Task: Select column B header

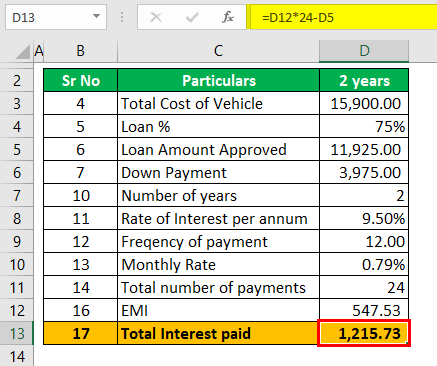Action: (x=80, y=51)
